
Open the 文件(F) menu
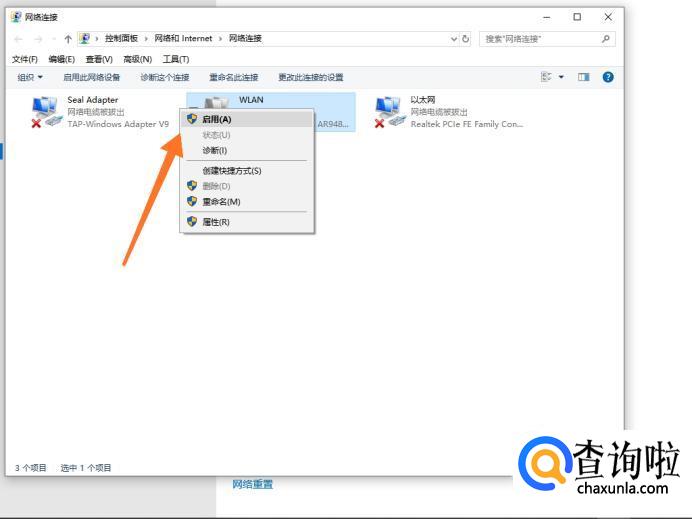click(25, 59)
